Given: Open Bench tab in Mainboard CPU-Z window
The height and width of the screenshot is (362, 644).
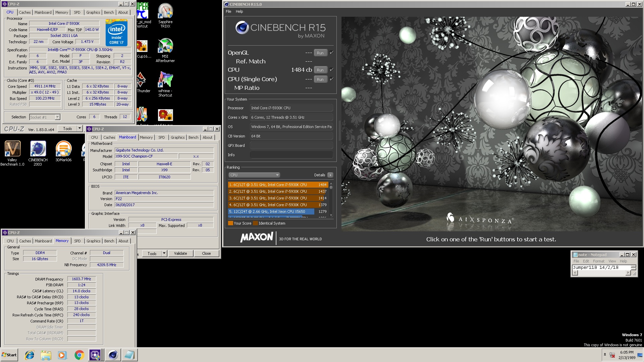Looking at the screenshot, I should pyautogui.click(x=193, y=137).
